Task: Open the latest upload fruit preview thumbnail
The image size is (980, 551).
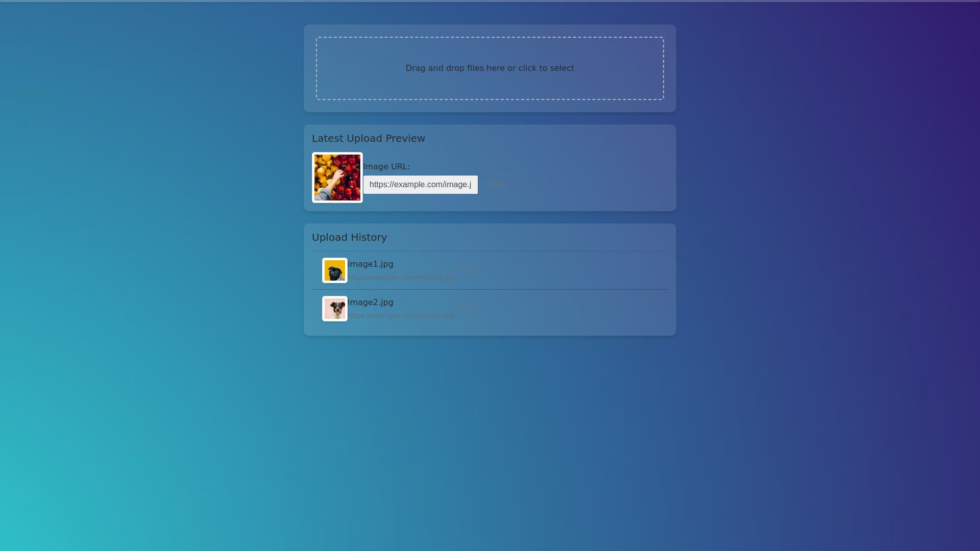Action: point(337,178)
